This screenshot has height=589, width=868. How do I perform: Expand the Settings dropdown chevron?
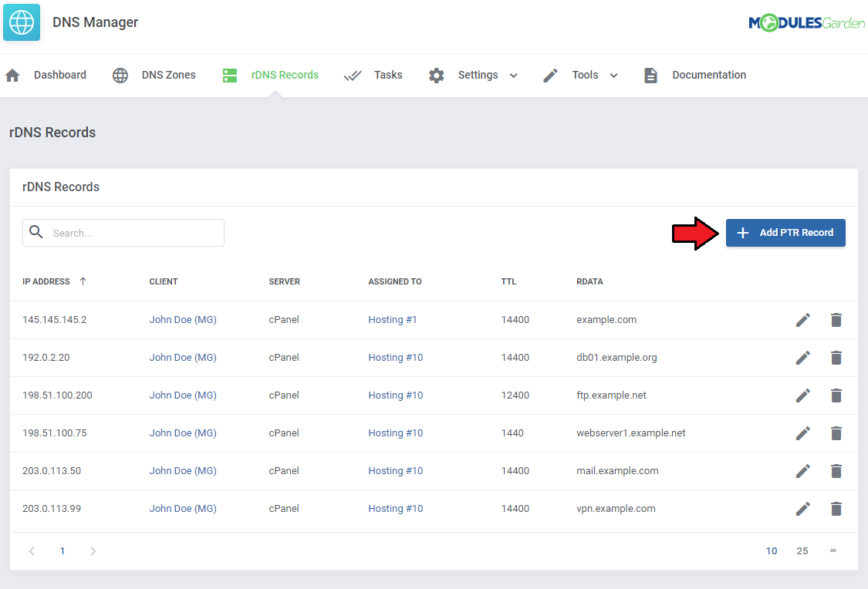514,76
